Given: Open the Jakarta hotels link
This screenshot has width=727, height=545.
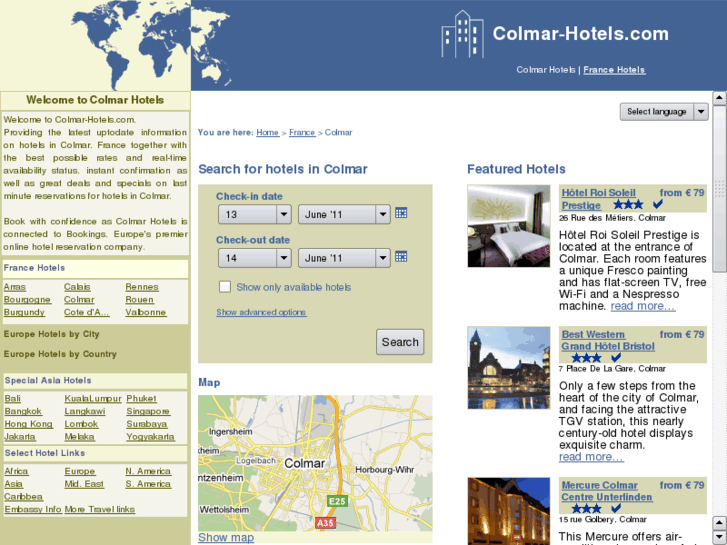Looking at the screenshot, I should pos(20,436).
